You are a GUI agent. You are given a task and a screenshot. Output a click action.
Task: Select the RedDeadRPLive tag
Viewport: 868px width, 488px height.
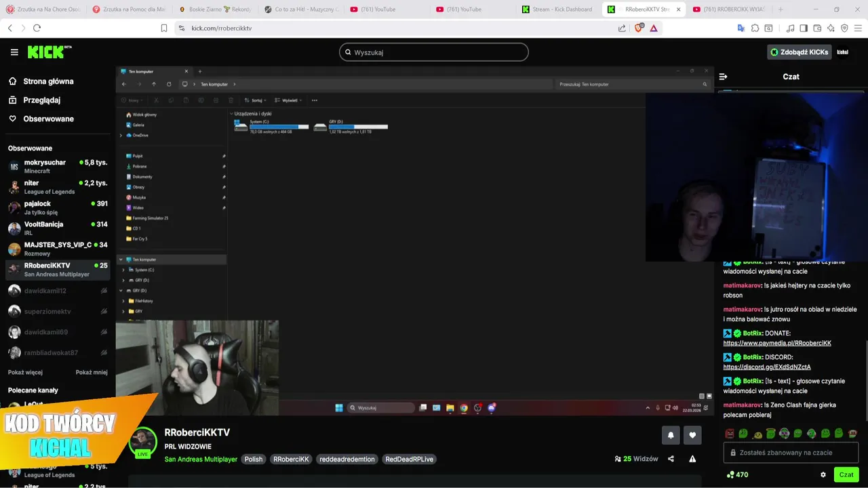pos(409,459)
